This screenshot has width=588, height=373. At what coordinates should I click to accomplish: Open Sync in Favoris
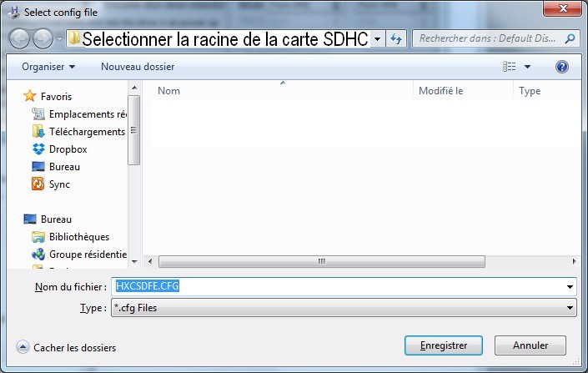point(59,184)
